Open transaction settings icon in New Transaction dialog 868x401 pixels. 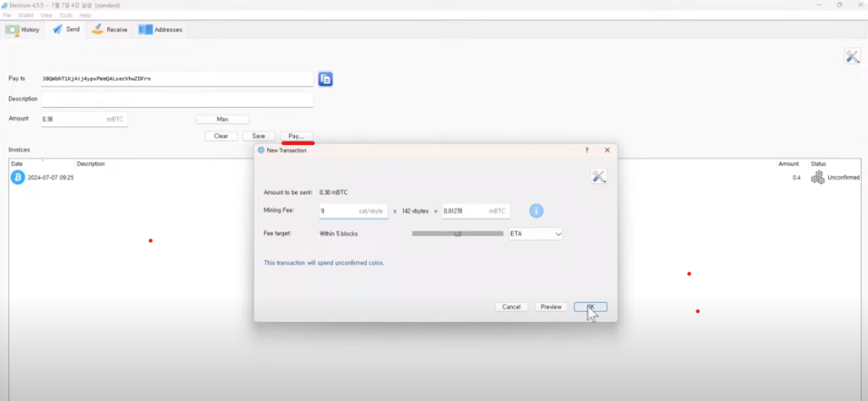[x=598, y=175]
